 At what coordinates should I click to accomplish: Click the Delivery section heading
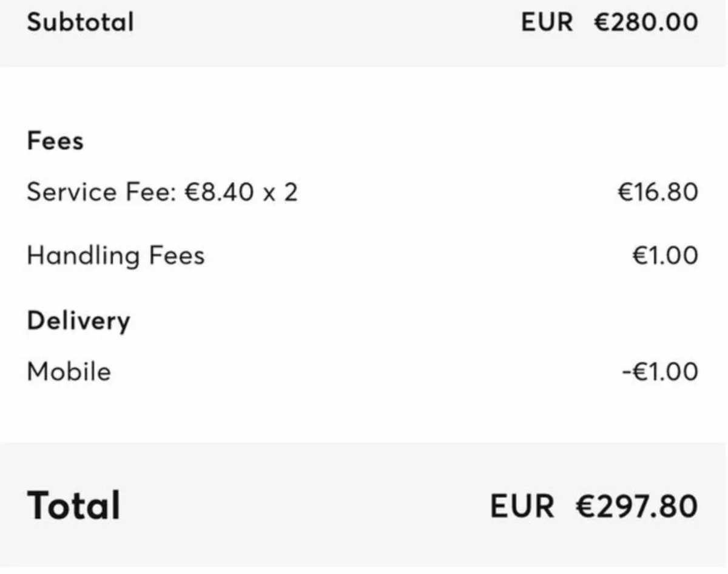78,320
